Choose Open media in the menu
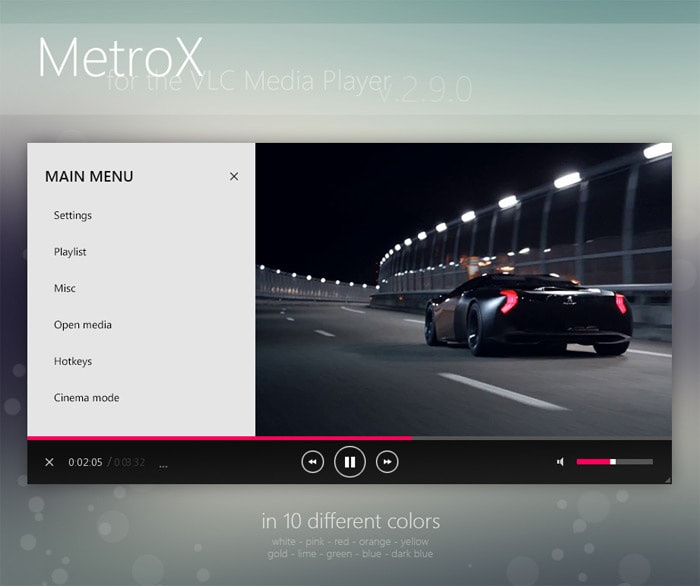Viewport: 700px width, 586px height. (83, 325)
